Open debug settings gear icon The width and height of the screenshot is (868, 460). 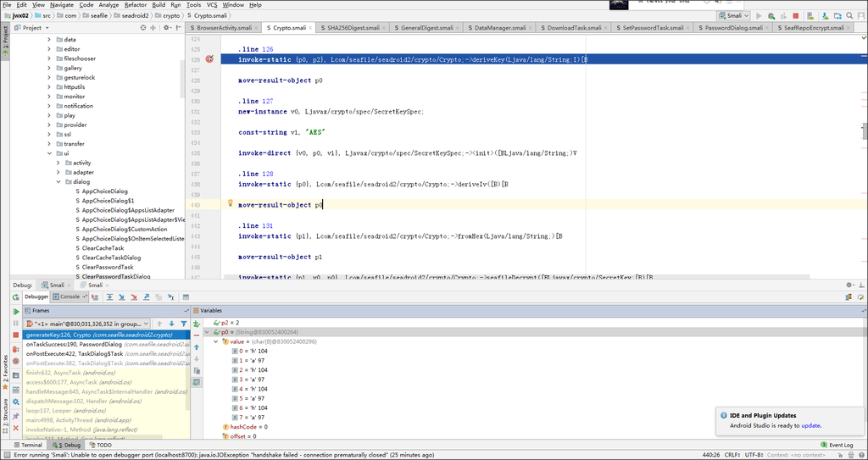[16, 402]
